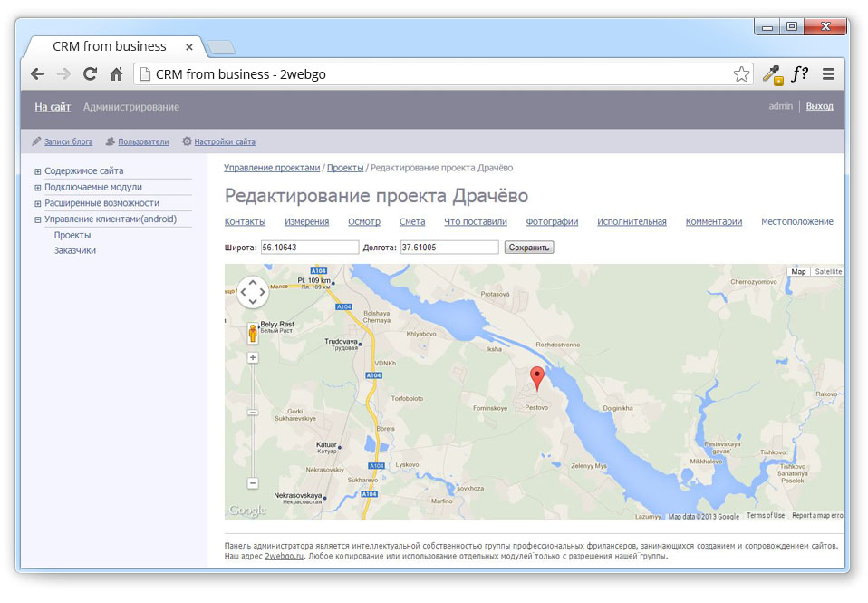Click the На сайт link

(x=53, y=107)
